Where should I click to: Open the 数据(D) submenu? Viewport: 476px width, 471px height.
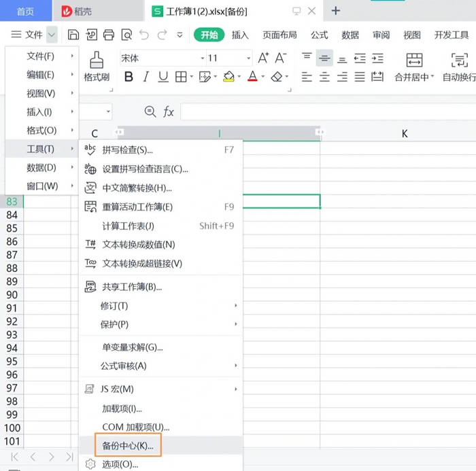pyautogui.click(x=42, y=167)
